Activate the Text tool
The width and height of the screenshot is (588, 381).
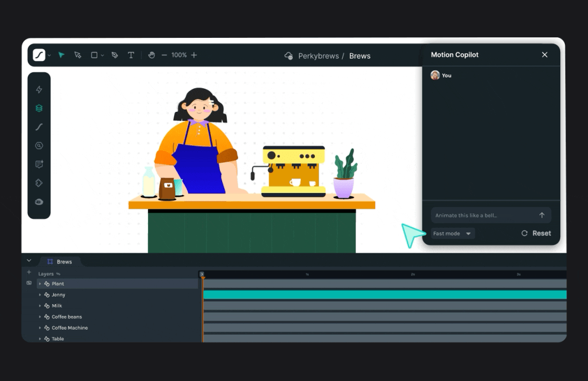[x=131, y=55]
